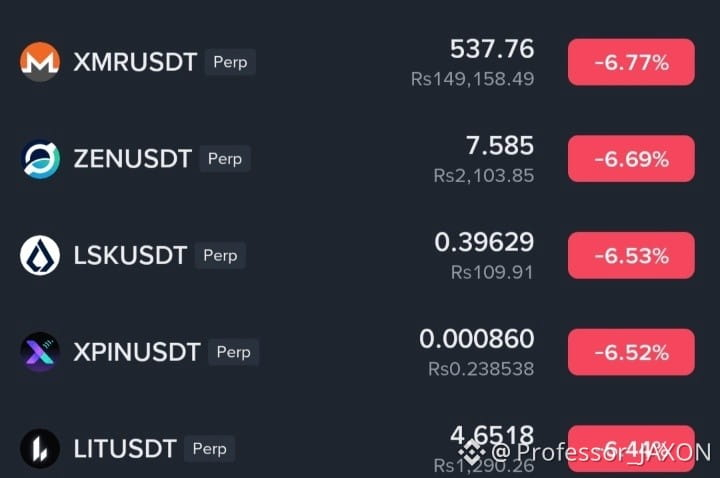
Task: Click the 537.76 XMR price
Action: point(492,49)
